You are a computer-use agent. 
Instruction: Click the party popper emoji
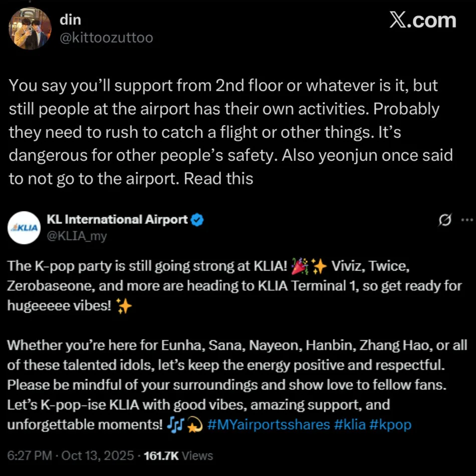(x=299, y=267)
